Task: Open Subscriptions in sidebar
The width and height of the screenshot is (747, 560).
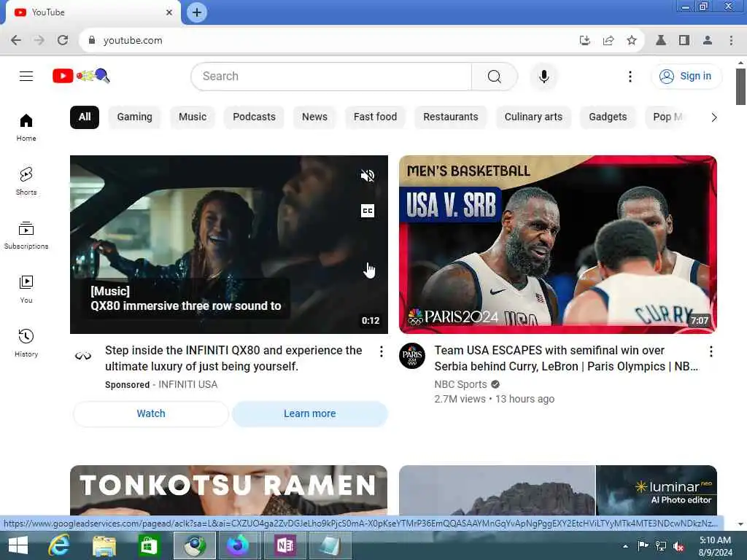Action: pos(26,236)
